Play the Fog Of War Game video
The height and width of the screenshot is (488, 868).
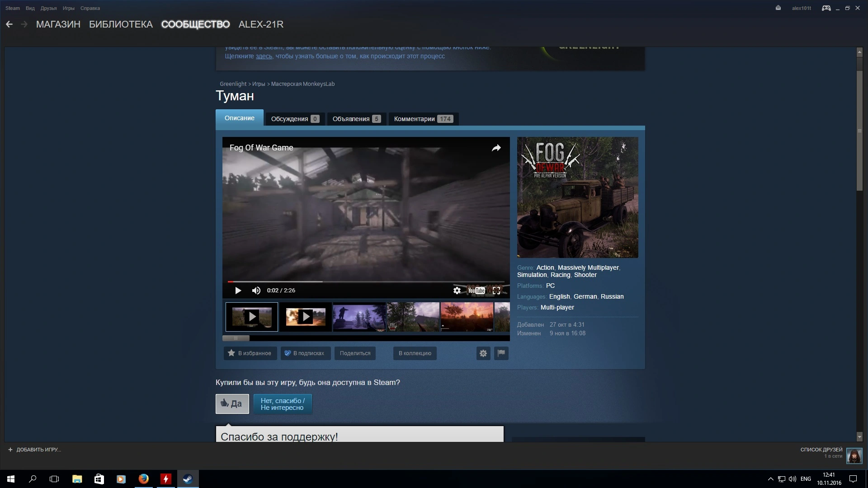pos(238,291)
